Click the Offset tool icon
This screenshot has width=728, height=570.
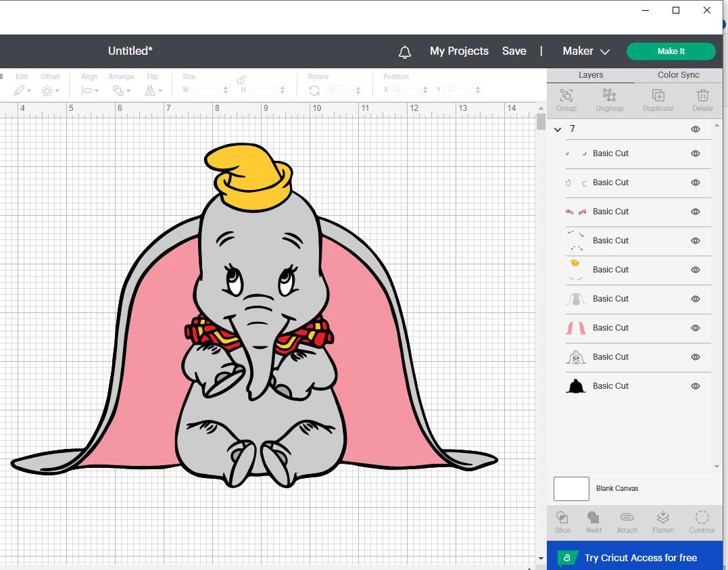point(47,91)
